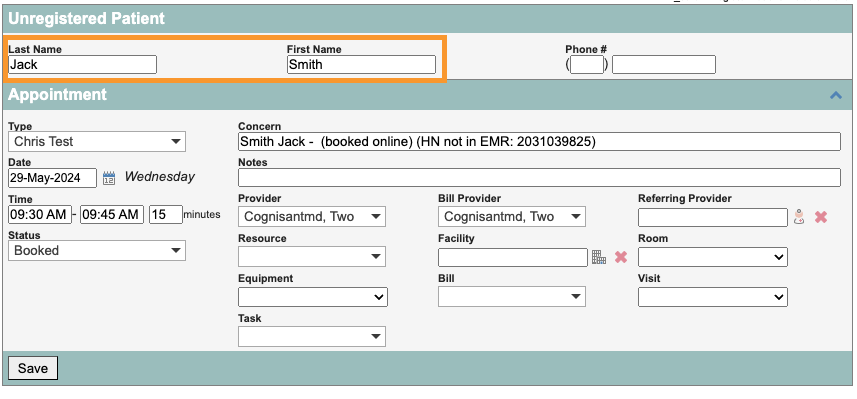Click the Date field 29-May-2024
This screenshot has width=857, height=399.
[x=52, y=178]
